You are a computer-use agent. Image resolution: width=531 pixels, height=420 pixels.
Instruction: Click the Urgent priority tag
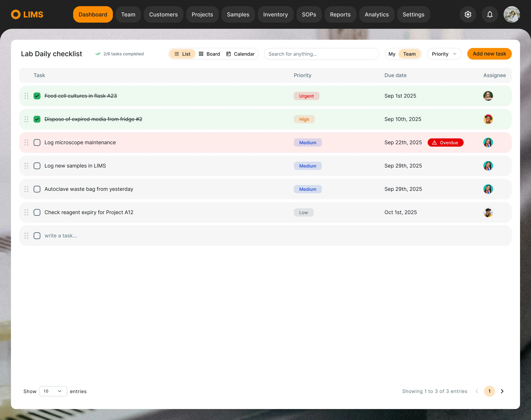(306, 96)
